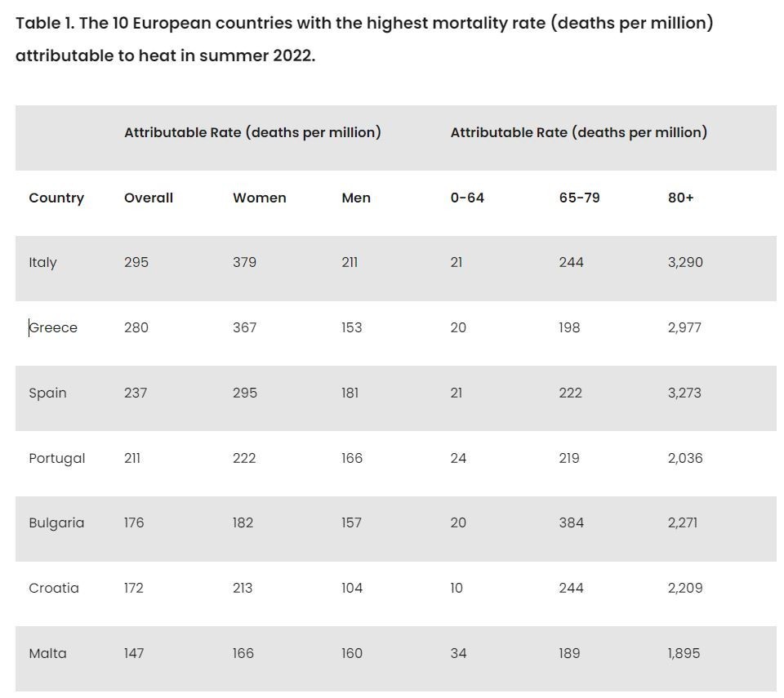The width and height of the screenshot is (784, 698).
Task: Click the 65-79 age group header
Action: click(x=579, y=198)
